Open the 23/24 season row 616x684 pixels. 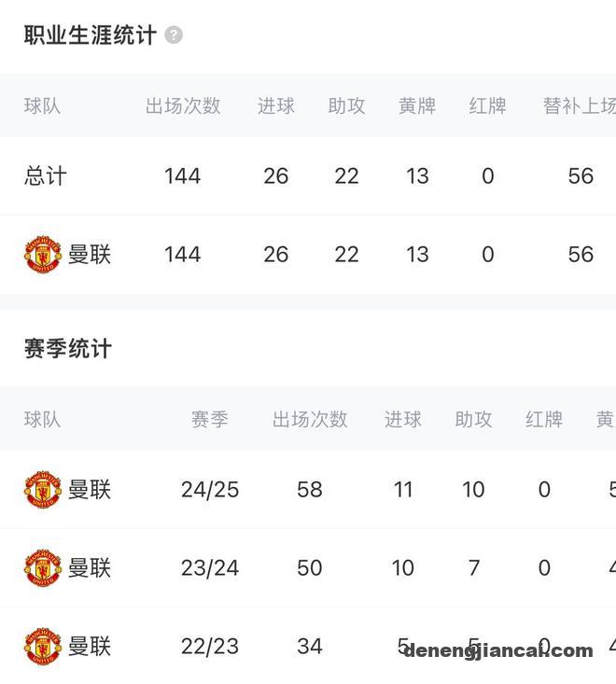(308, 567)
